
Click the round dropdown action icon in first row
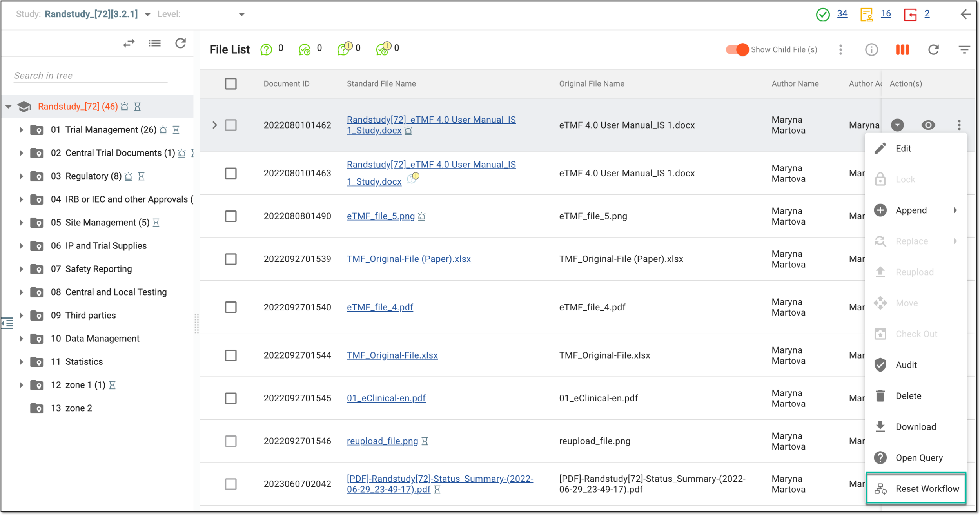coord(897,125)
